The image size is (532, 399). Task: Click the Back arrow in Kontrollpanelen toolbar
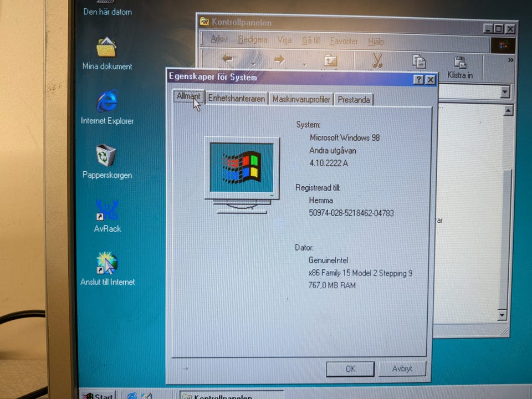tap(227, 59)
